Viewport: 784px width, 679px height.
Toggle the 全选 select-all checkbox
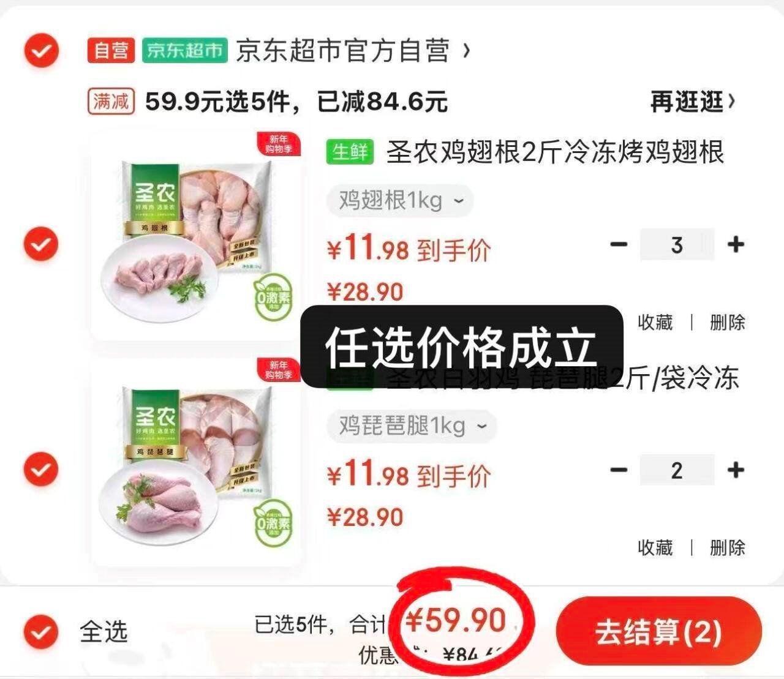[41, 631]
